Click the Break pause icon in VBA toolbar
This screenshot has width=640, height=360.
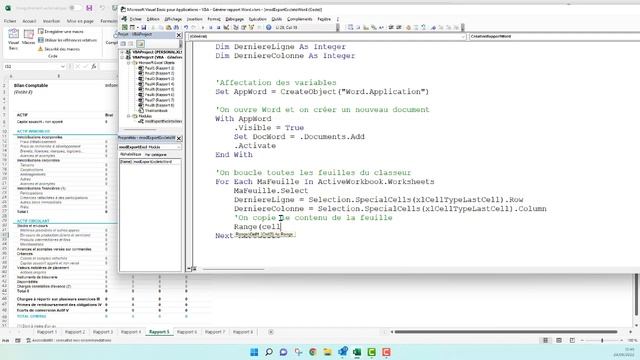[211, 27]
